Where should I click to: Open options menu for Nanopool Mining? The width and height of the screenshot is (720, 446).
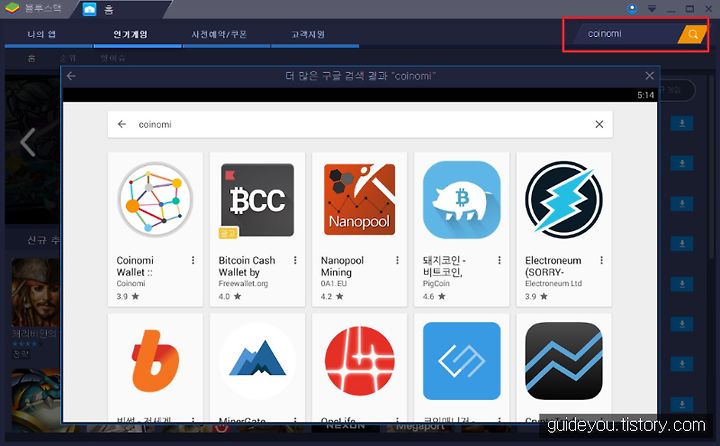point(397,260)
